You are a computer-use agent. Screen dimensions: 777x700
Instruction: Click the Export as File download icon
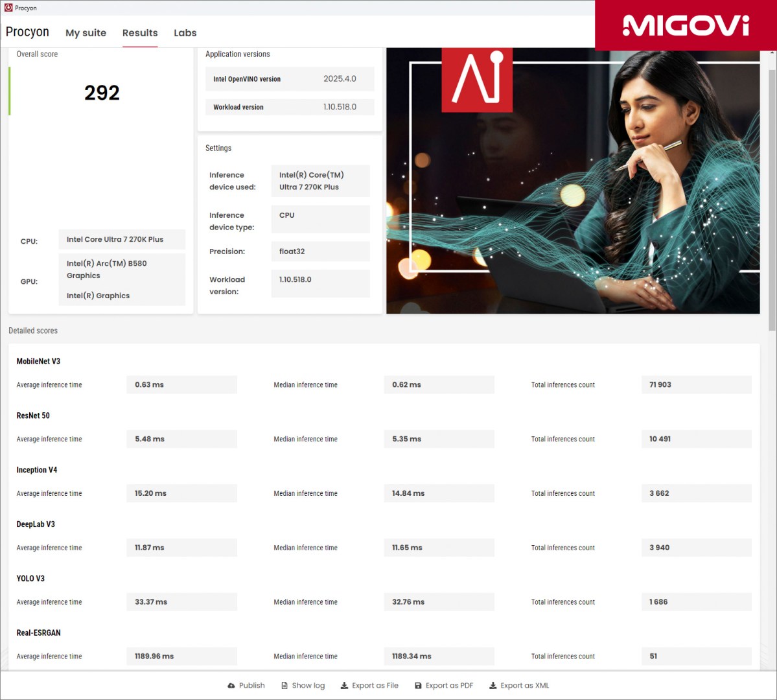[x=344, y=686]
